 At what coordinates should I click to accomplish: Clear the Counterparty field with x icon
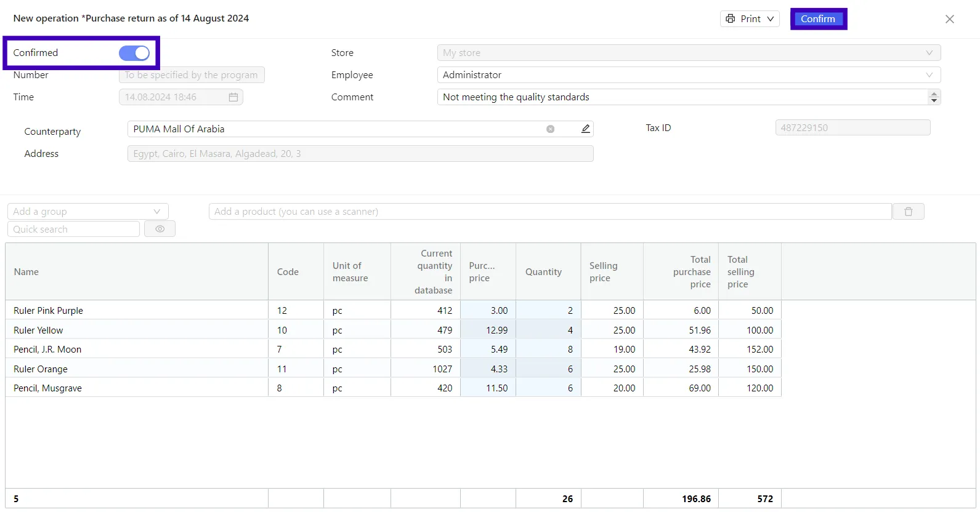click(x=550, y=129)
